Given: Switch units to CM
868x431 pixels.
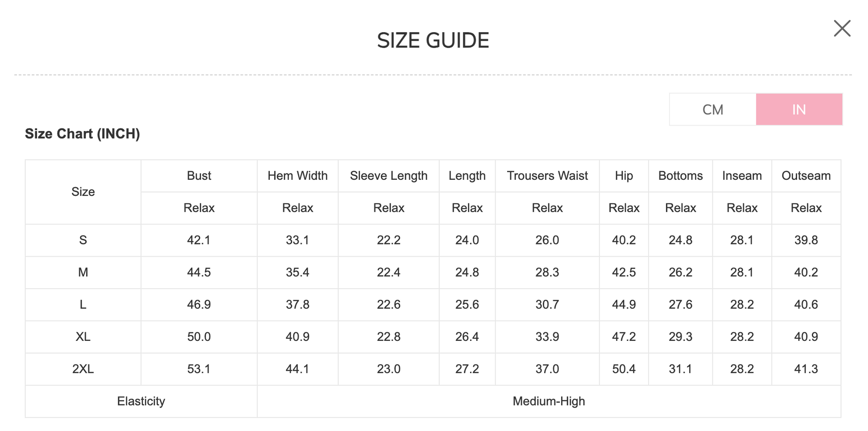Looking at the screenshot, I should (712, 110).
